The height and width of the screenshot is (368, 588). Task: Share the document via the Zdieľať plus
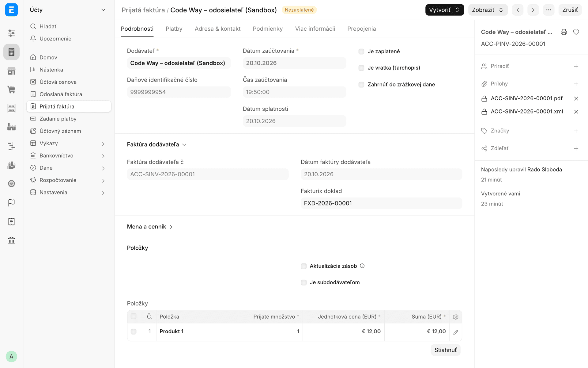tap(576, 148)
